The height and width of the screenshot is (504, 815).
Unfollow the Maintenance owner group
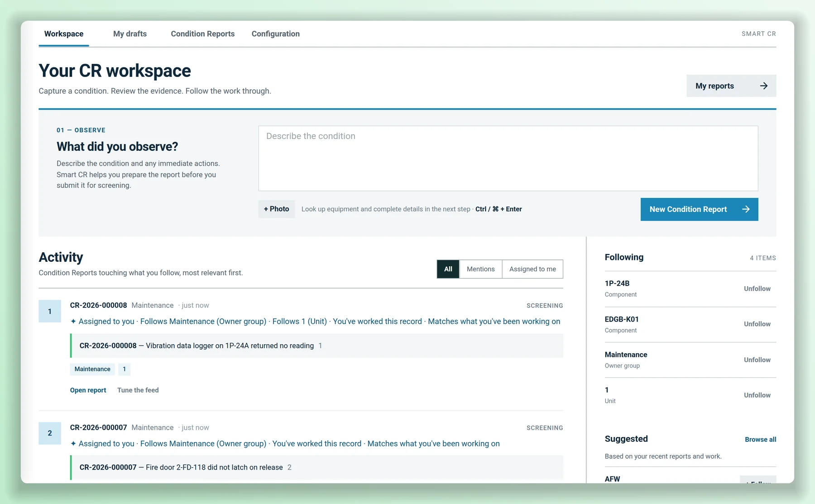tap(757, 360)
